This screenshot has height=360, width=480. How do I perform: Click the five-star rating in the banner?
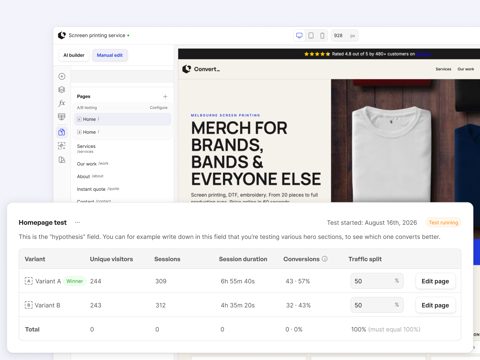(317, 54)
